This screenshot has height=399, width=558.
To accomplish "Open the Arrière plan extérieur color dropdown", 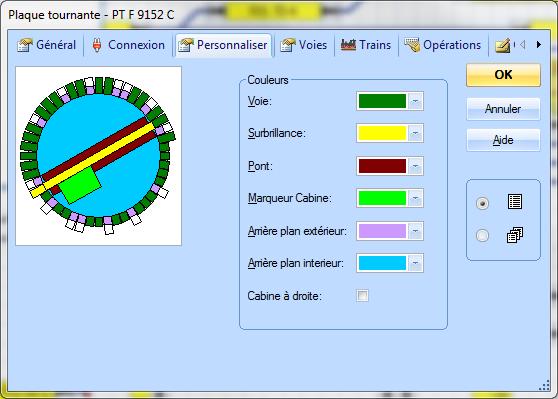I will pyautogui.click(x=415, y=231).
